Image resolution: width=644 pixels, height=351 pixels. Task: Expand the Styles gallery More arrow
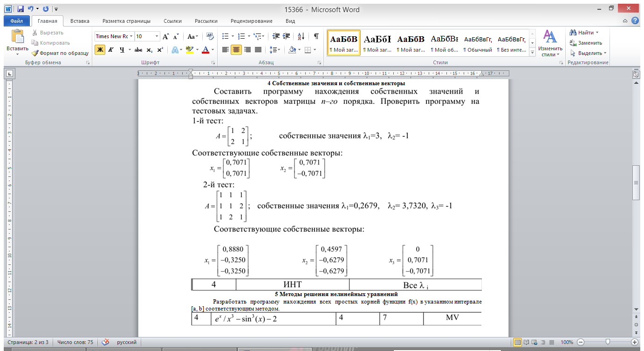(x=532, y=53)
